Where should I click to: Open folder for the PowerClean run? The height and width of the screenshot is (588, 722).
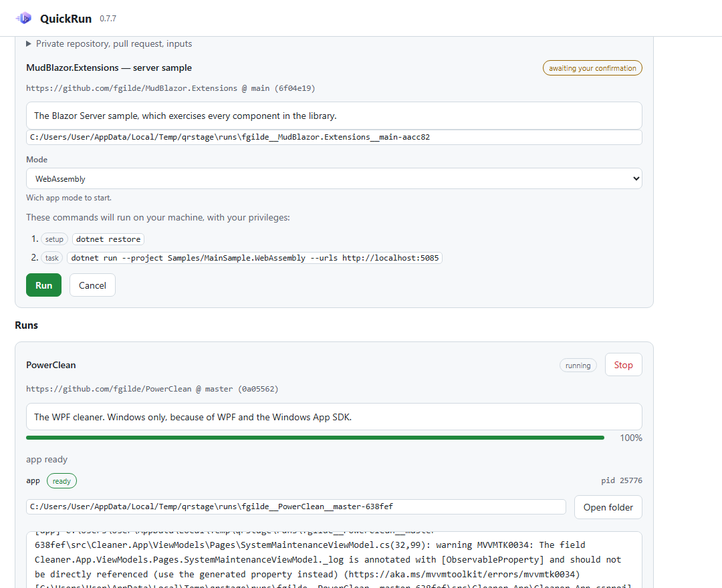point(608,507)
